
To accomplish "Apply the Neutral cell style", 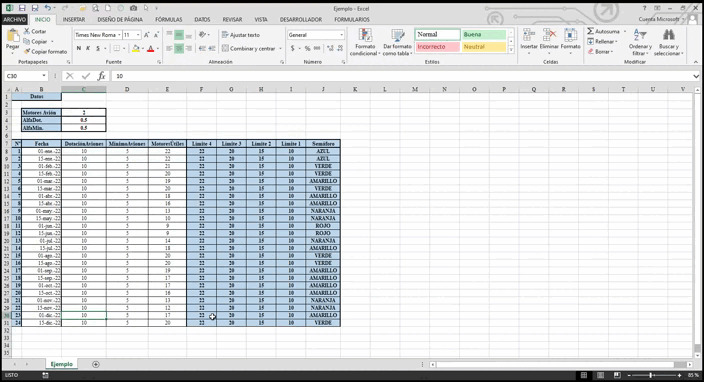I will tap(484, 47).
